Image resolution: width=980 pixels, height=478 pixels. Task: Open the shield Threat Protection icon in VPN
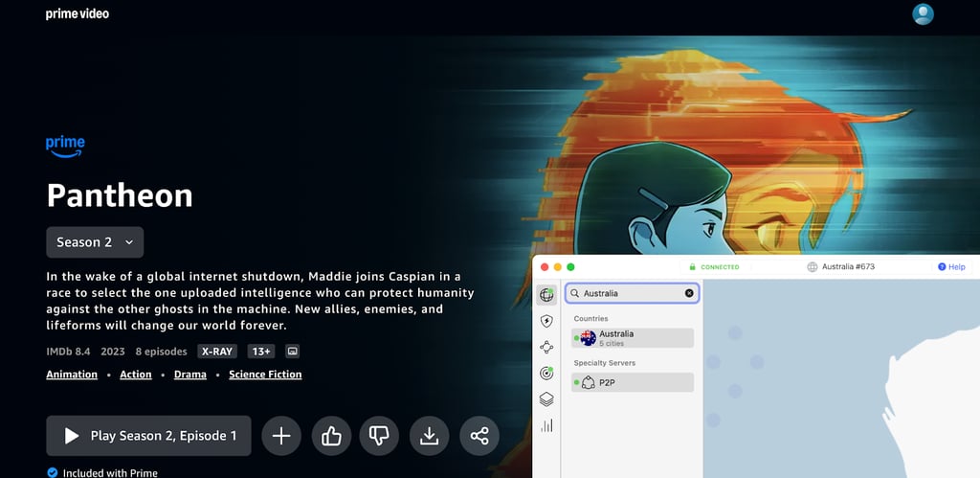pyautogui.click(x=546, y=322)
